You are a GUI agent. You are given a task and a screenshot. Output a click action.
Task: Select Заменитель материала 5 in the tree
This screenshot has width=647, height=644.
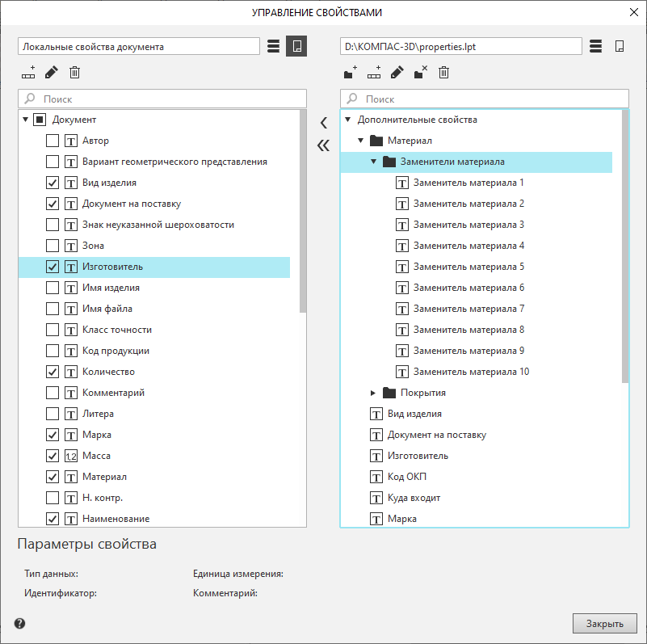468,267
